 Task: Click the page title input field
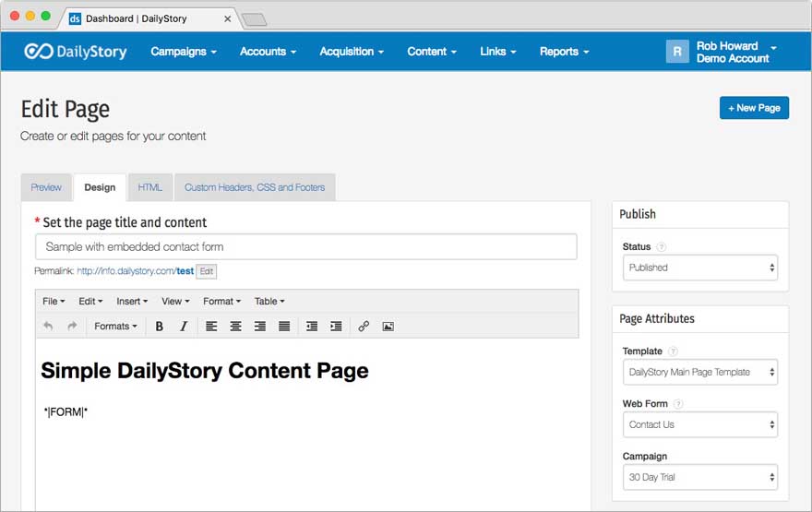[306, 247]
